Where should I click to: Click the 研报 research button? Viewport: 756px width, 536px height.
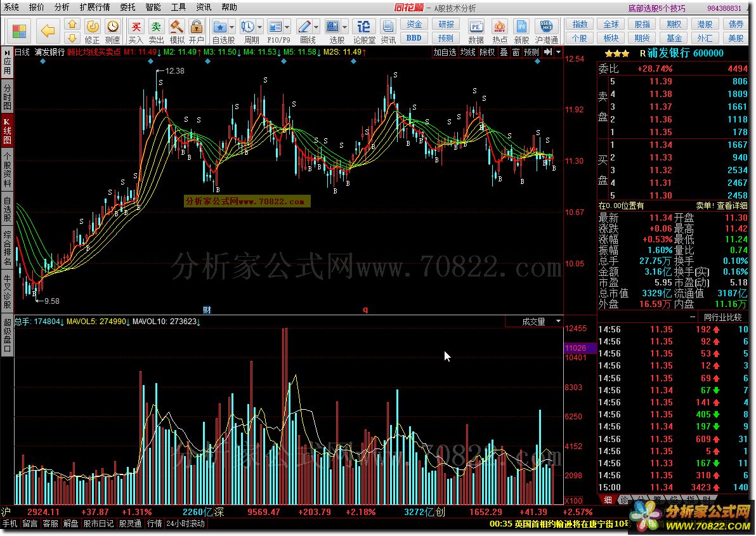(446, 24)
